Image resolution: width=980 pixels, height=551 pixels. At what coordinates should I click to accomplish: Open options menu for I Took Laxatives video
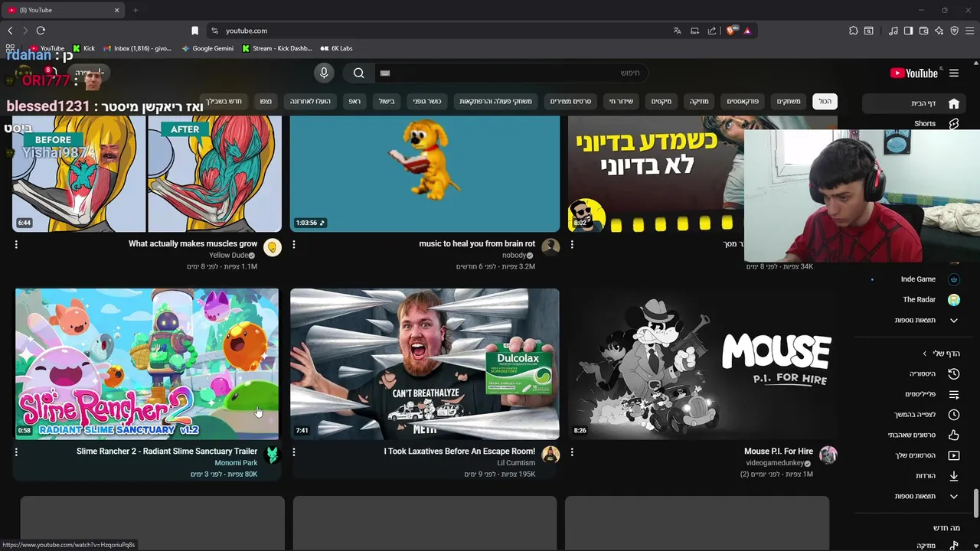click(x=294, y=452)
